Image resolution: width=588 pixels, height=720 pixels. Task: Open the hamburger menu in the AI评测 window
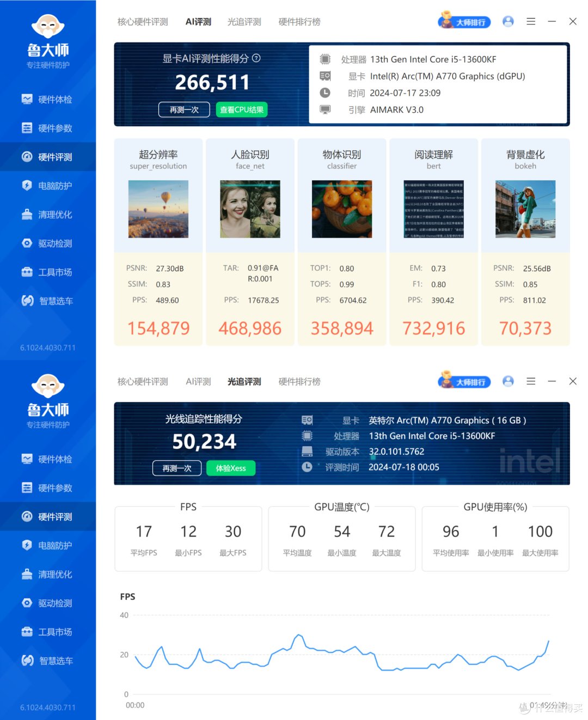point(531,21)
